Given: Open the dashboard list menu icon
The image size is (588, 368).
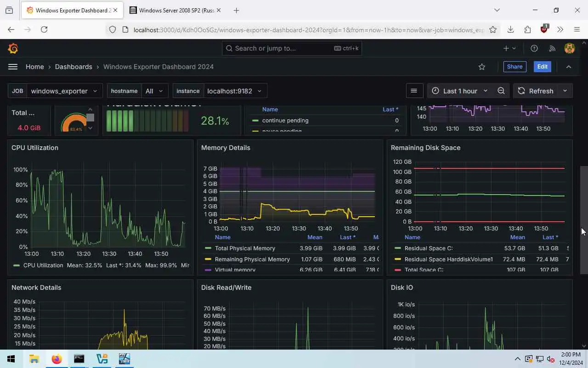Looking at the screenshot, I should [414, 91].
